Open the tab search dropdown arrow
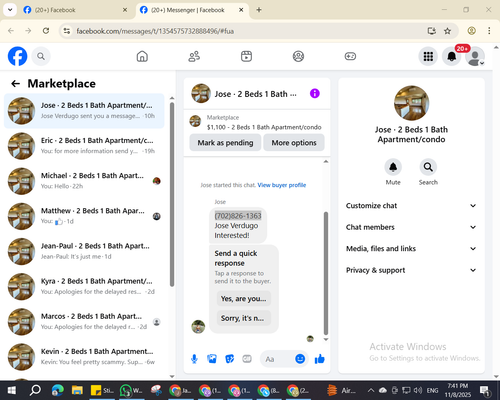The width and height of the screenshot is (500, 400). [x=10, y=10]
